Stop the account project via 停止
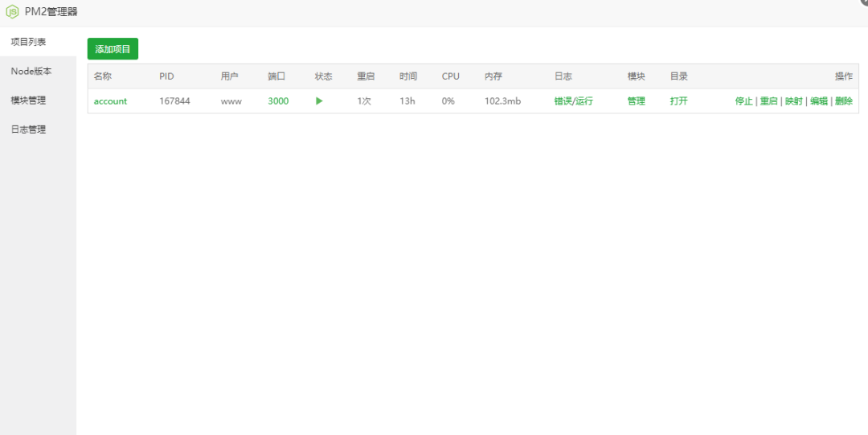This screenshot has height=435, width=868. coord(743,101)
